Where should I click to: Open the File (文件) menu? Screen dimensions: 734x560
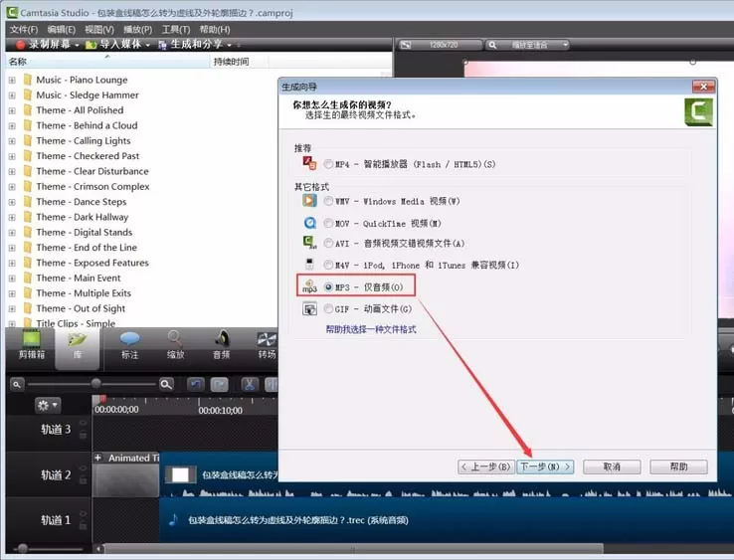click(24, 30)
